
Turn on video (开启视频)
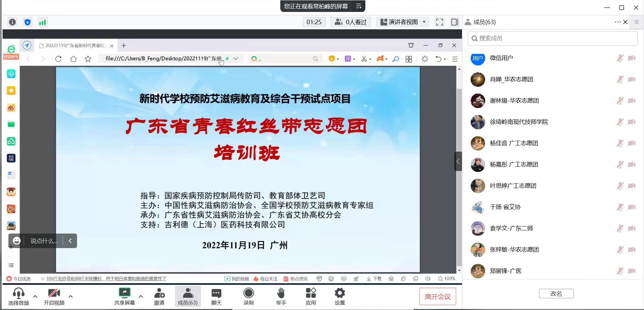[54, 296]
